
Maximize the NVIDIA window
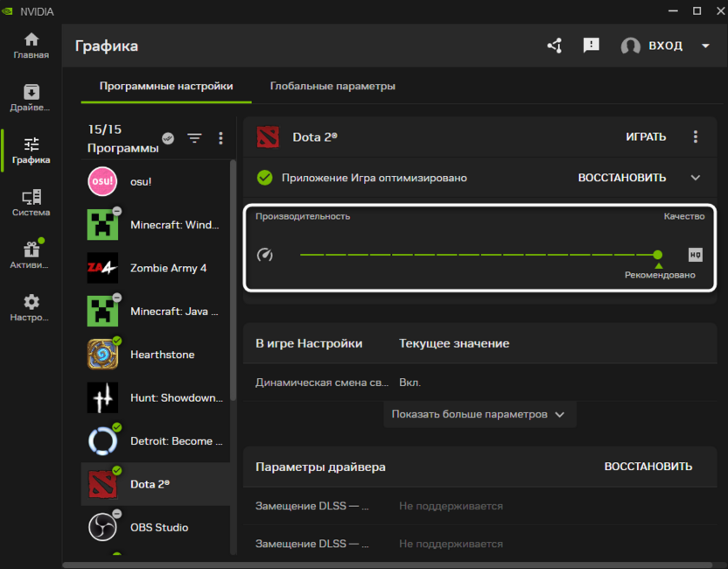(x=696, y=11)
